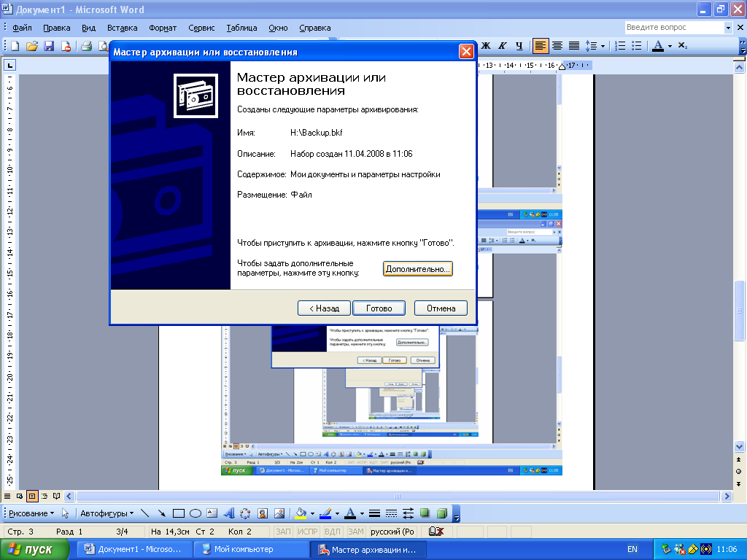Open the Правка menu

click(57, 28)
